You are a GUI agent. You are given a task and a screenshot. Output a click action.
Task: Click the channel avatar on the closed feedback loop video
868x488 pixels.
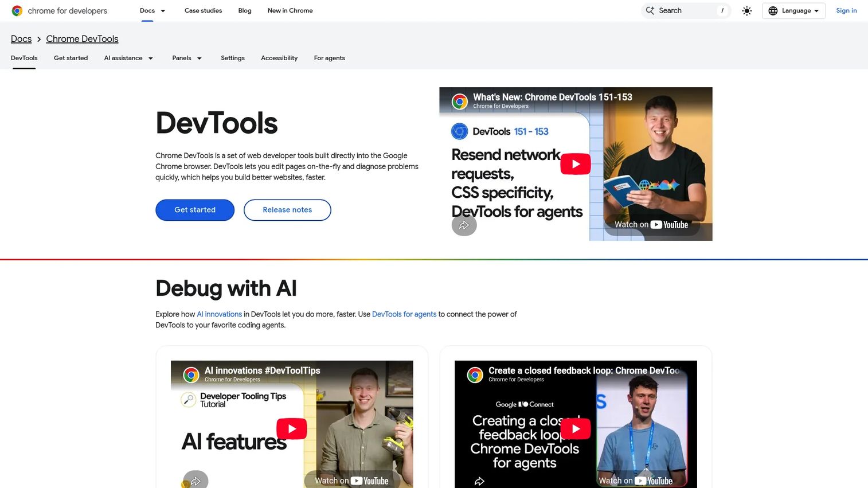[475, 375]
